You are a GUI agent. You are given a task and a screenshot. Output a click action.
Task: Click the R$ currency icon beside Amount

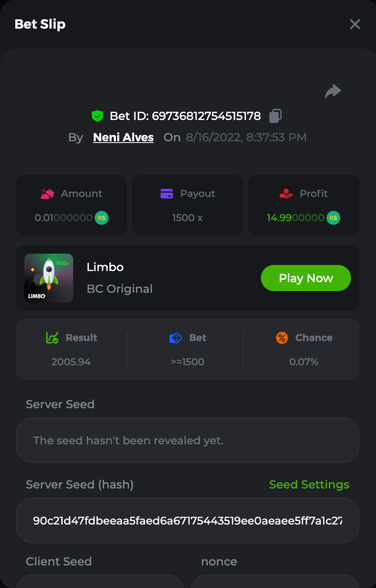pos(101,218)
